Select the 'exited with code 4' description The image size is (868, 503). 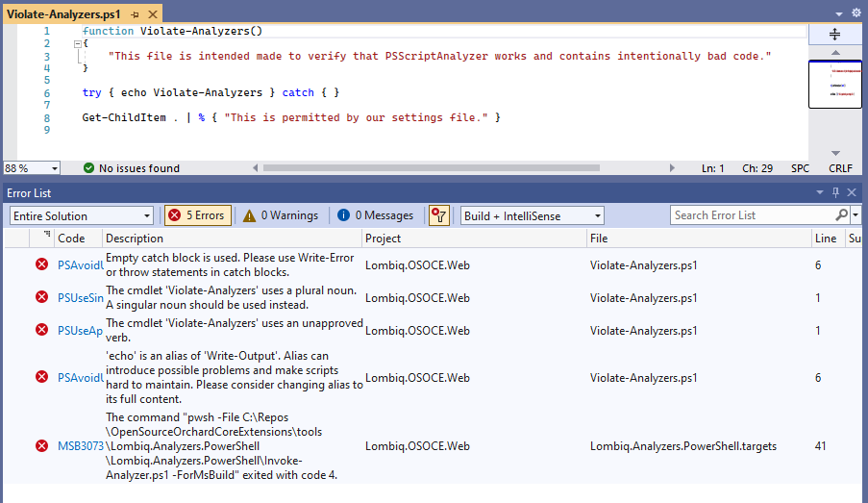tap(221, 446)
